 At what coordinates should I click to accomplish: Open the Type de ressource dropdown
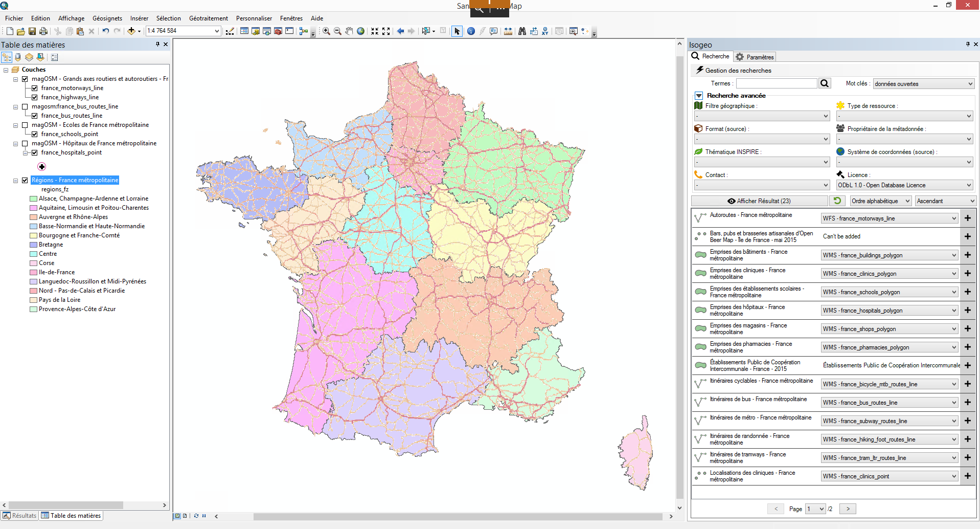(904, 116)
